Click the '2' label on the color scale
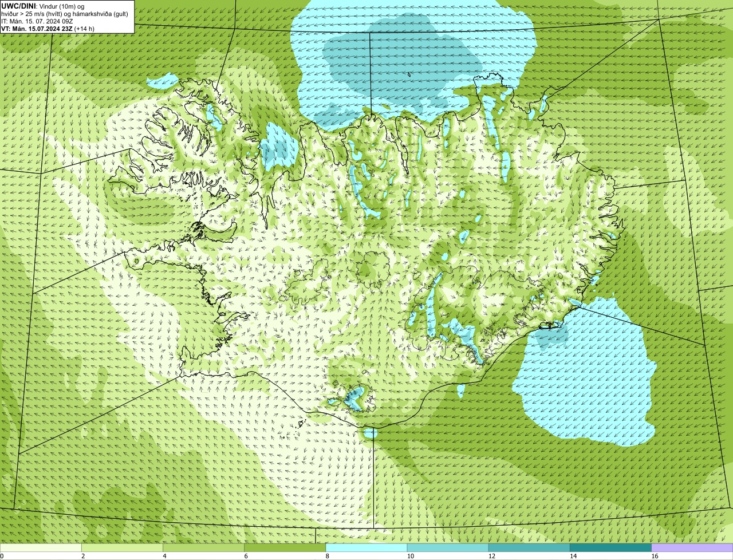This screenshot has width=733, height=560. (83, 556)
